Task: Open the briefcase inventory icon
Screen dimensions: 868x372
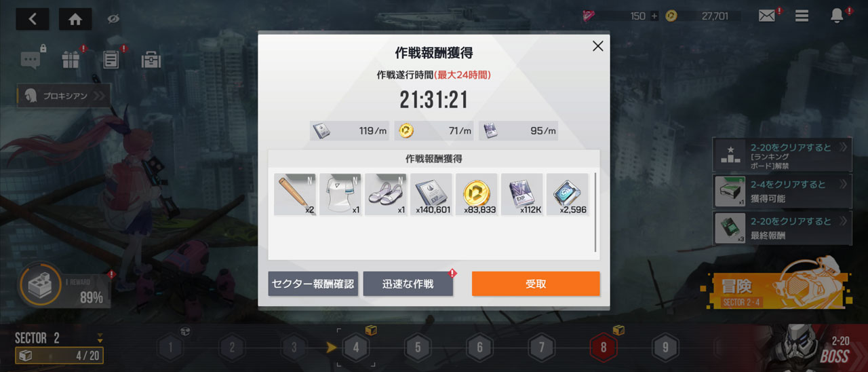Action: (151, 60)
